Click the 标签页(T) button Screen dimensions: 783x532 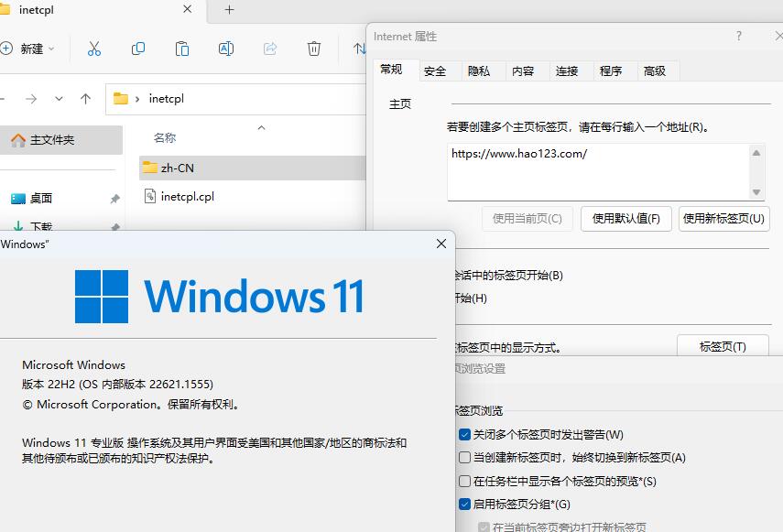(x=723, y=346)
